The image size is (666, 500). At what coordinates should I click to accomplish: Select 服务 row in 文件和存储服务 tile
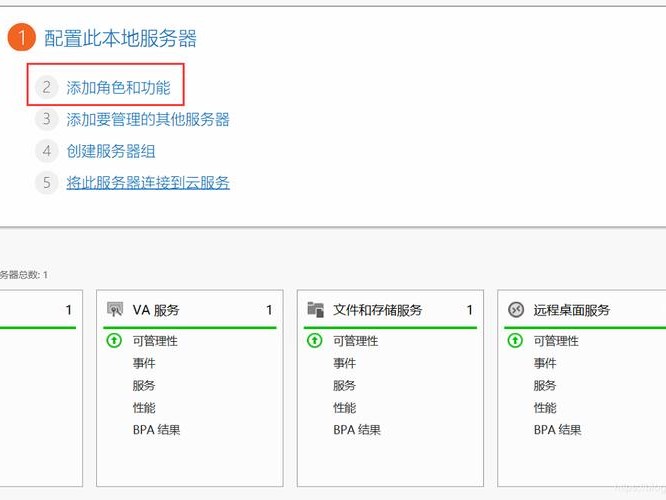(344, 385)
